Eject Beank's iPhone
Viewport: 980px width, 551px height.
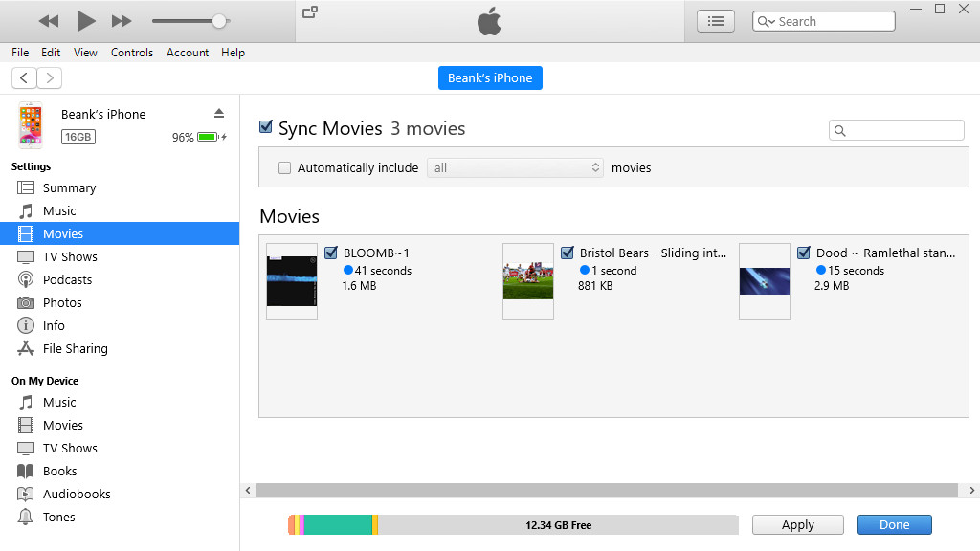click(219, 113)
